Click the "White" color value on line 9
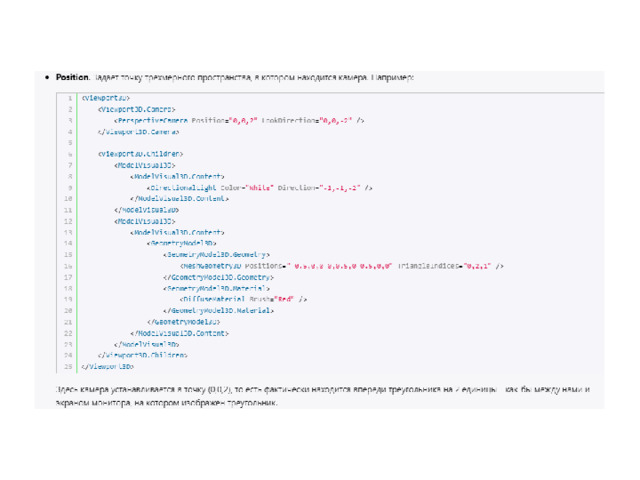Viewport: 640px width, 480px height. (x=260, y=188)
